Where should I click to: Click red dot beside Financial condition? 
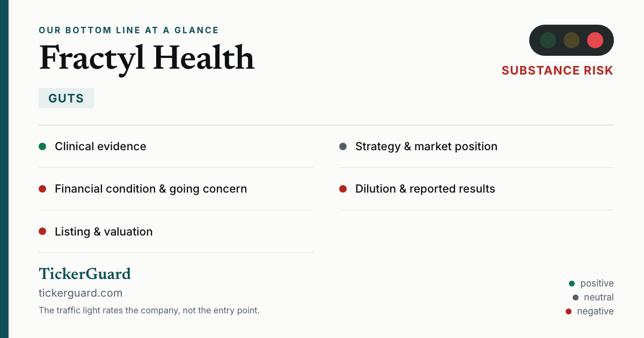click(42, 189)
